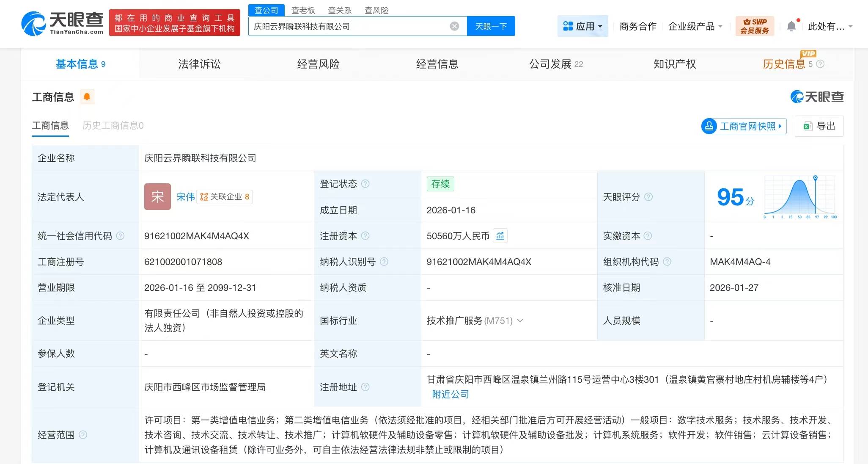The width and height of the screenshot is (868, 464).
Task: Open the 企业级产品 dropdown
Action: point(695,26)
